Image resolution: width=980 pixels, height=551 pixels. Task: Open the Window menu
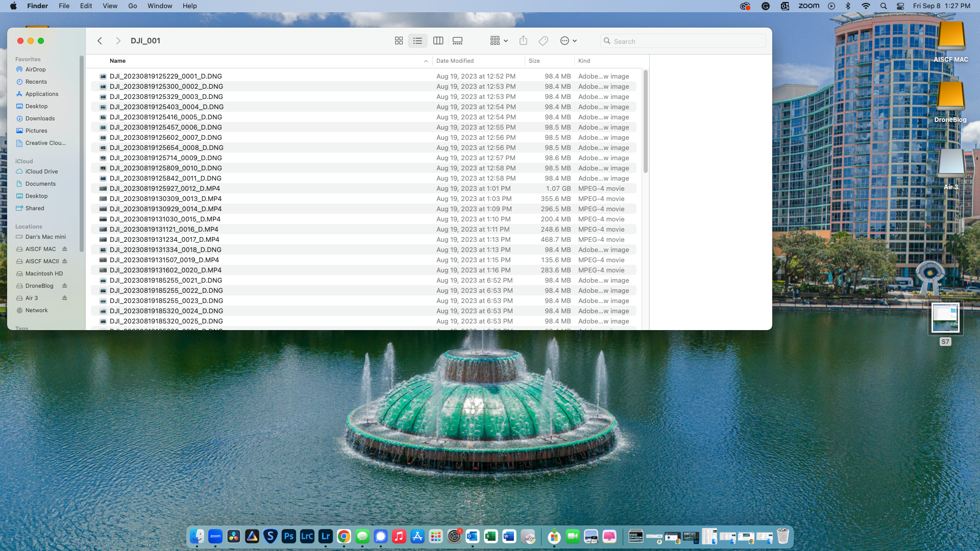(160, 6)
